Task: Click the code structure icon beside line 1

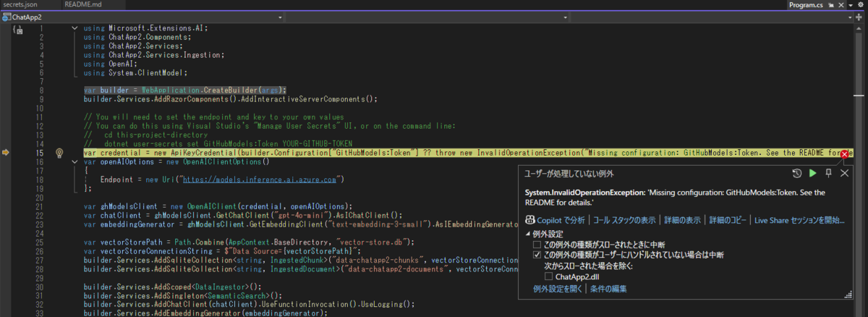Action: (x=18, y=30)
